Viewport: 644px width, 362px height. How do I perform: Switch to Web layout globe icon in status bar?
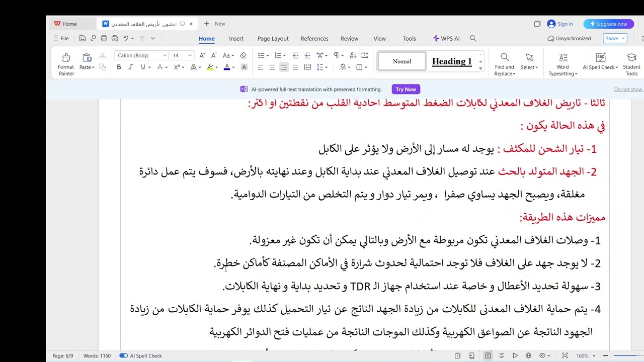528,355
